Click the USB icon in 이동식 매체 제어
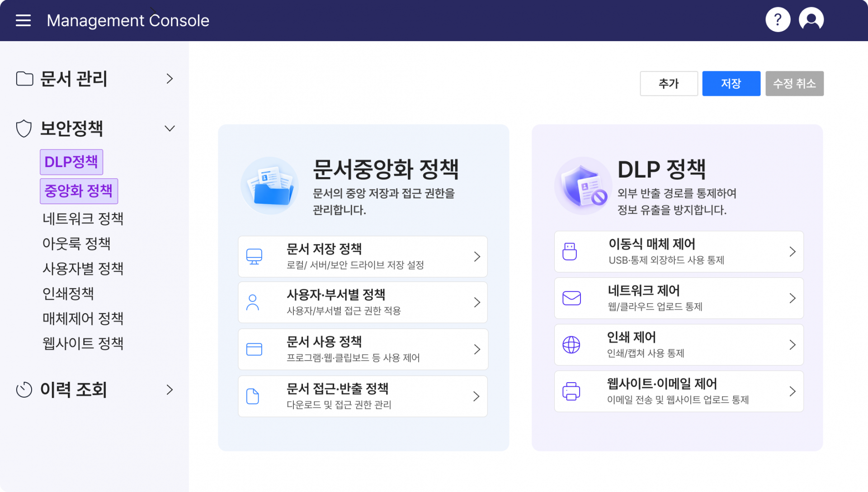Image resolution: width=868 pixels, height=492 pixels. coord(570,252)
